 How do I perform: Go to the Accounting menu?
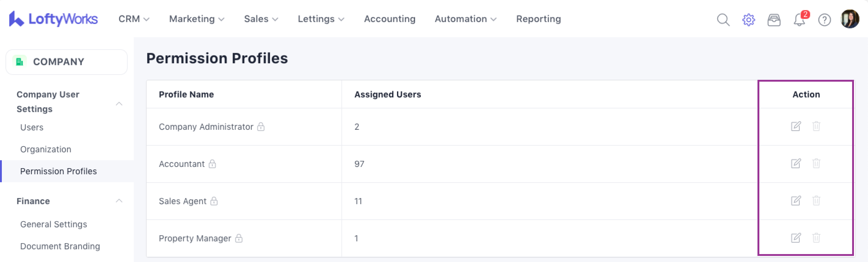(x=389, y=19)
